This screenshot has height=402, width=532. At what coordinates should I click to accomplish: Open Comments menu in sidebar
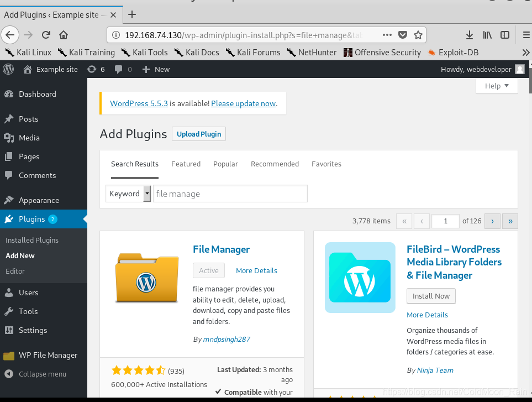click(x=44, y=175)
